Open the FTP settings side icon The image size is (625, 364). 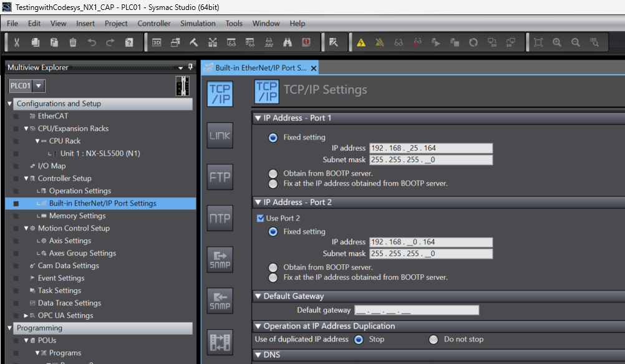pyautogui.click(x=220, y=177)
